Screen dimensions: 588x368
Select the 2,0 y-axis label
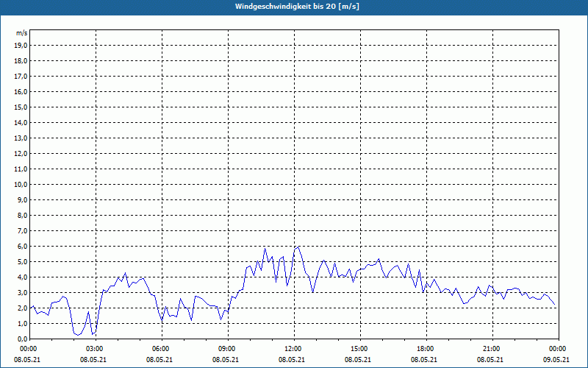[22, 308]
